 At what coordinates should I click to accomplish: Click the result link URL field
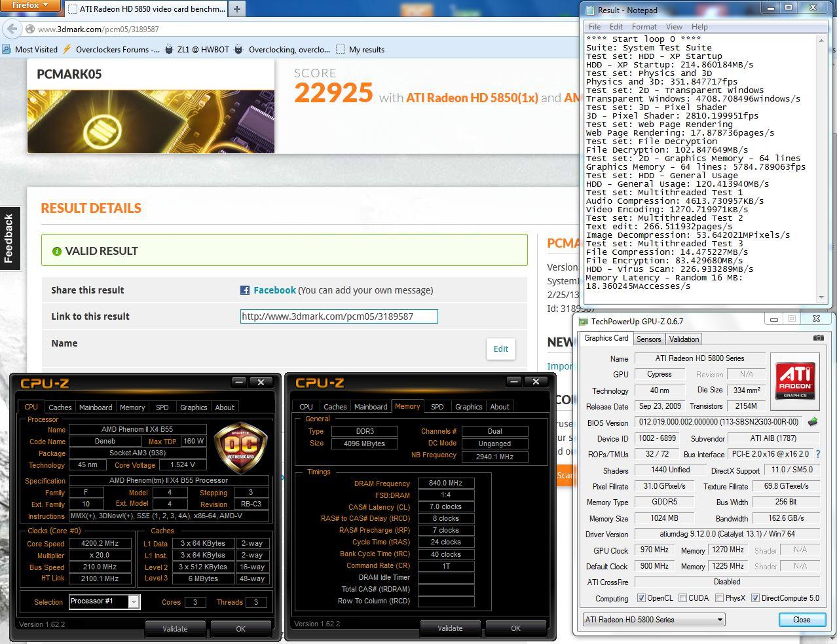(339, 316)
